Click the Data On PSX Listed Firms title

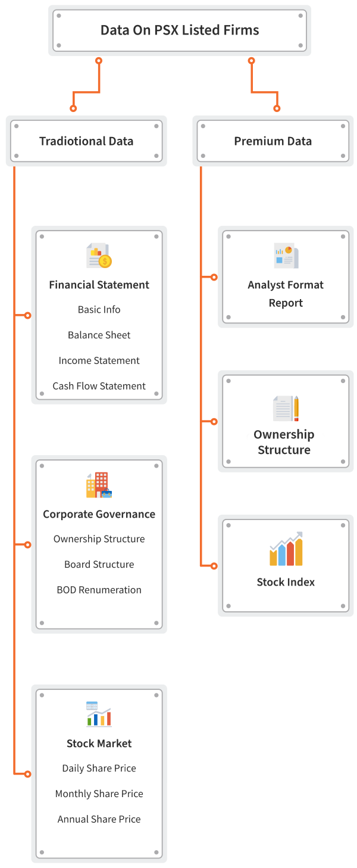(179, 30)
